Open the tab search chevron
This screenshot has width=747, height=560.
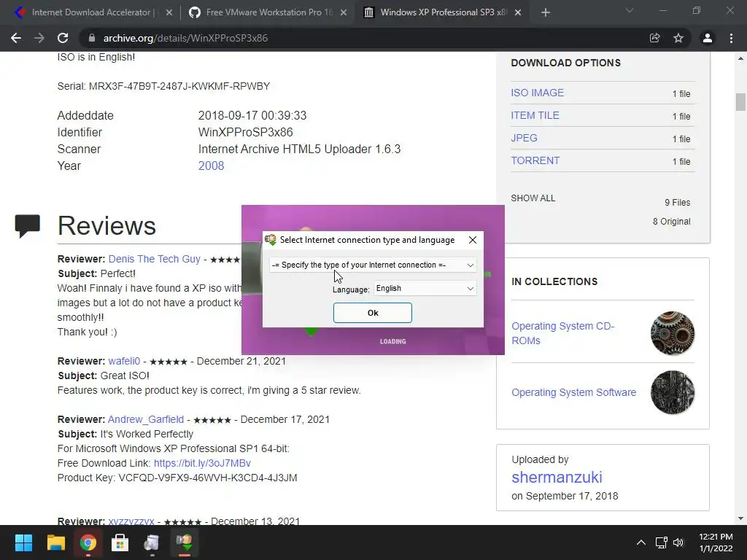click(630, 10)
